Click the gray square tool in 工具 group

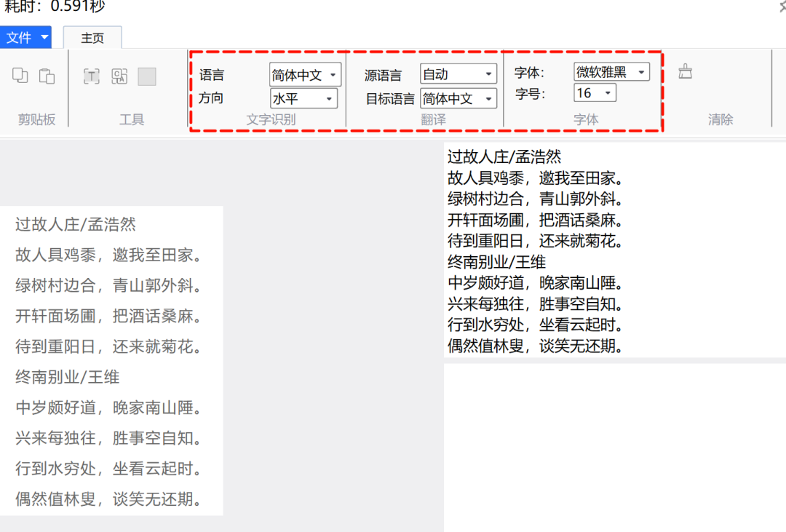click(x=148, y=78)
